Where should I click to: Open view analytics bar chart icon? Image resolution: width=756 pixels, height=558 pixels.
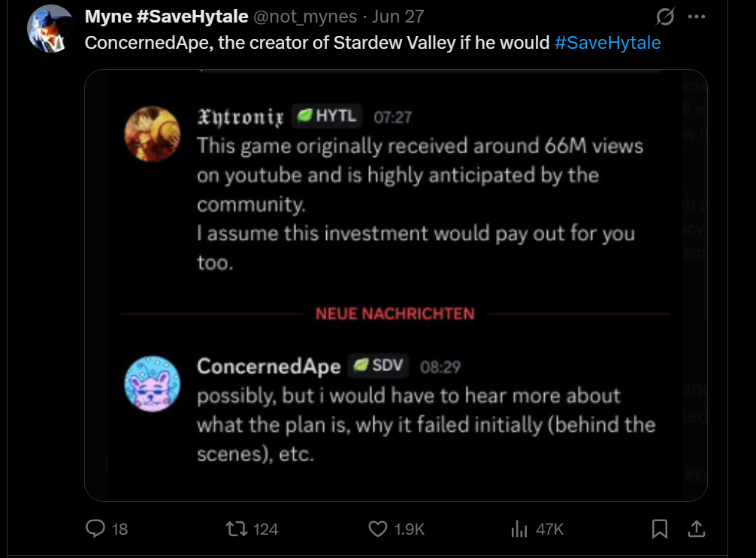tap(519, 529)
